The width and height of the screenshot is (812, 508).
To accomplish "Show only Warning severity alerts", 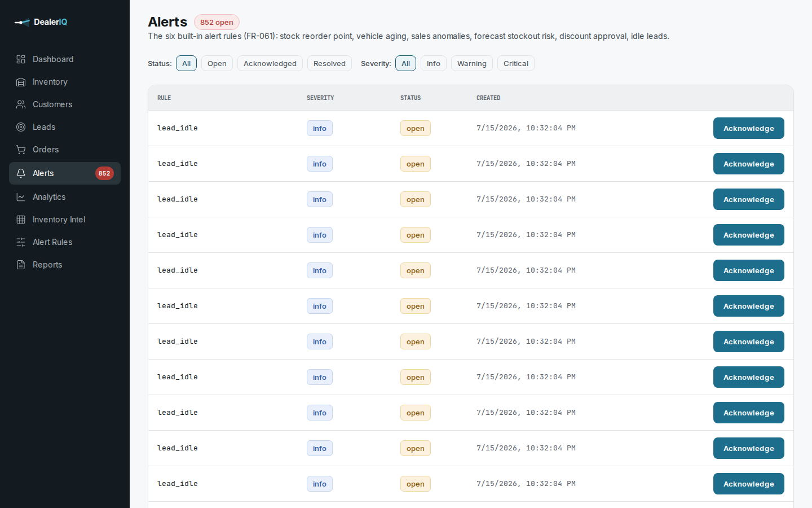I will tap(472, 63).
